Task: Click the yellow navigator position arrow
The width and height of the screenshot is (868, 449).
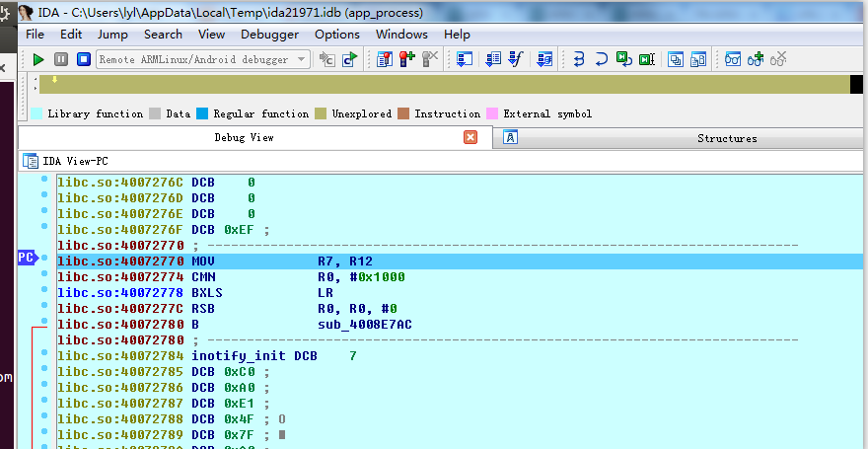Action: [x=55, y=80]
